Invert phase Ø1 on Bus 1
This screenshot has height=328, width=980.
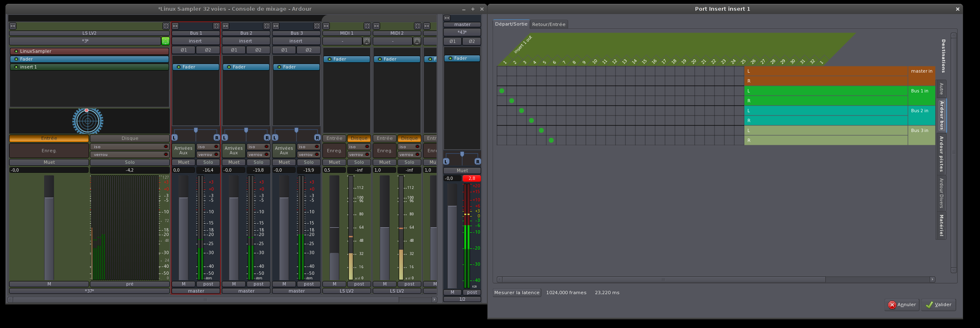tap(183, 50)
